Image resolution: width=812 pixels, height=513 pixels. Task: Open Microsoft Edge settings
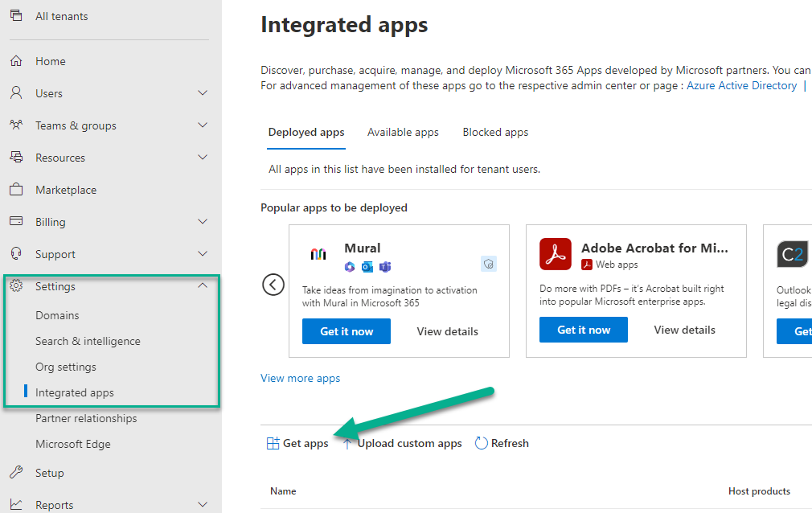coord(73,444)
